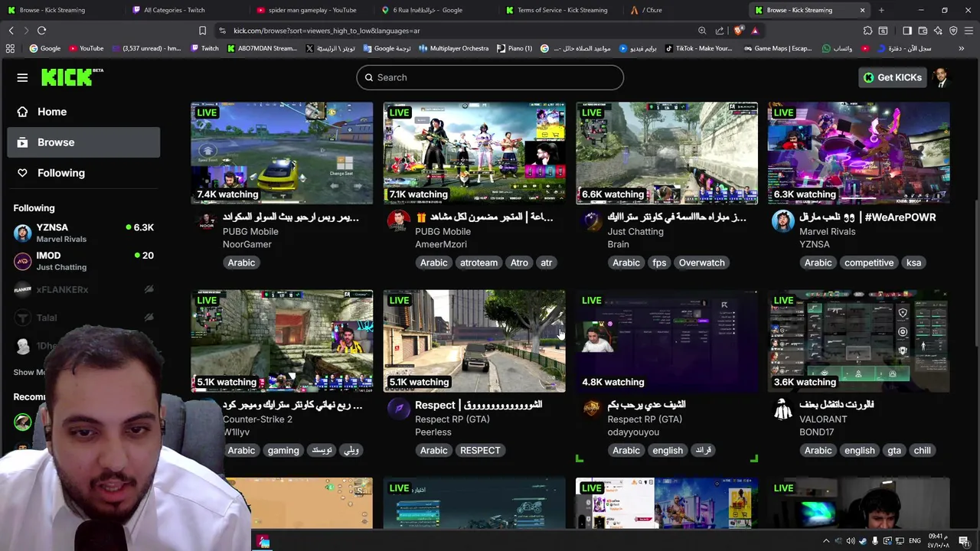Open offline channel xFLANKERx
The image size is (980, 551).
(83, 289)
